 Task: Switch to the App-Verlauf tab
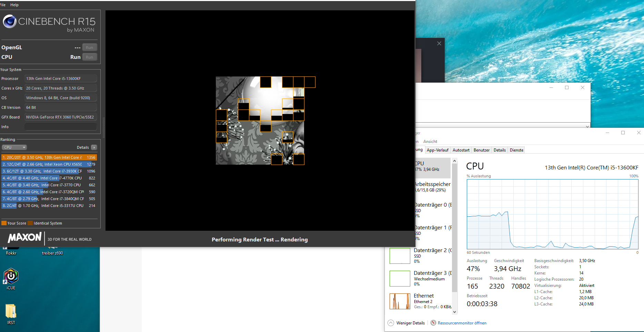click(x=437, y=150)
